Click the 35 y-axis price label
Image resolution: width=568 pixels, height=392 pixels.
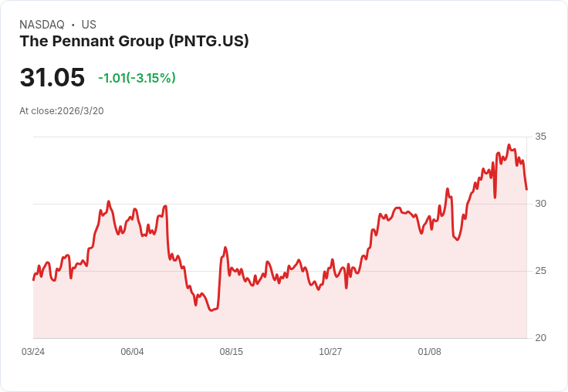(x=541, y=137)
